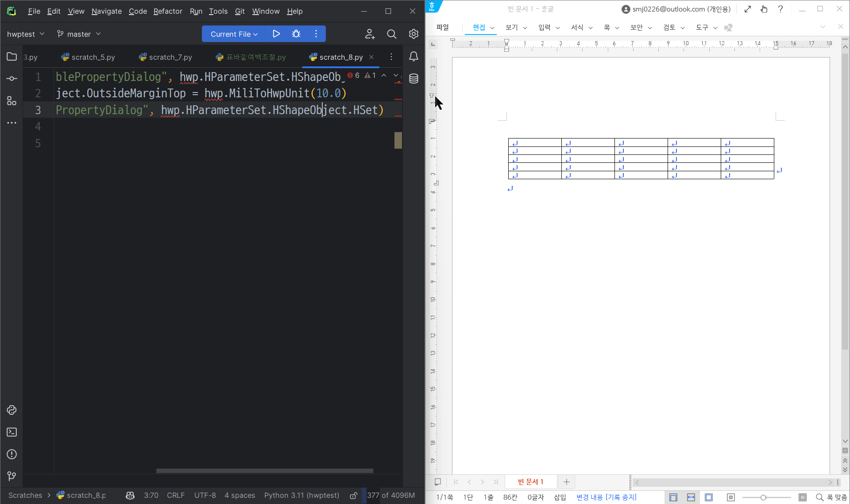
Task: Toggle read-only lock in status bar
Action: point(353,496)
